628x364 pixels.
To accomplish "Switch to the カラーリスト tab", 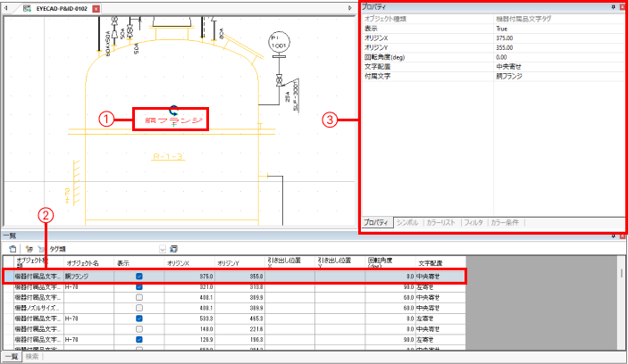I will click(442, 221).
